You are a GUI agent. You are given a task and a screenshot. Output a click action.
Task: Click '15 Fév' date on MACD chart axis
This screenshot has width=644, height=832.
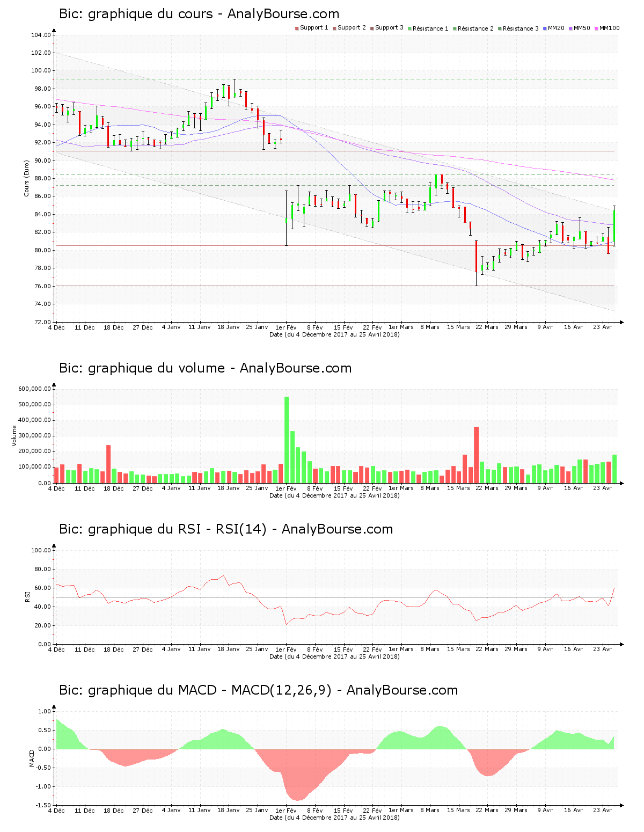coord(343,810)
